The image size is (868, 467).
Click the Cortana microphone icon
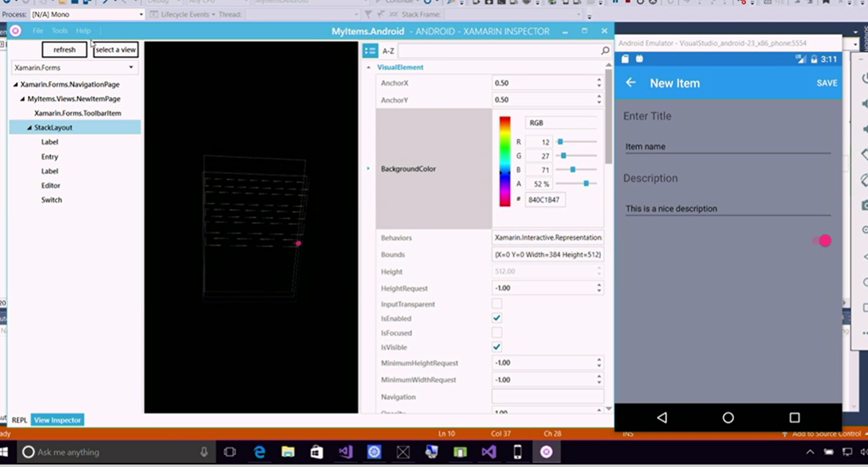[x=203, y=453]
